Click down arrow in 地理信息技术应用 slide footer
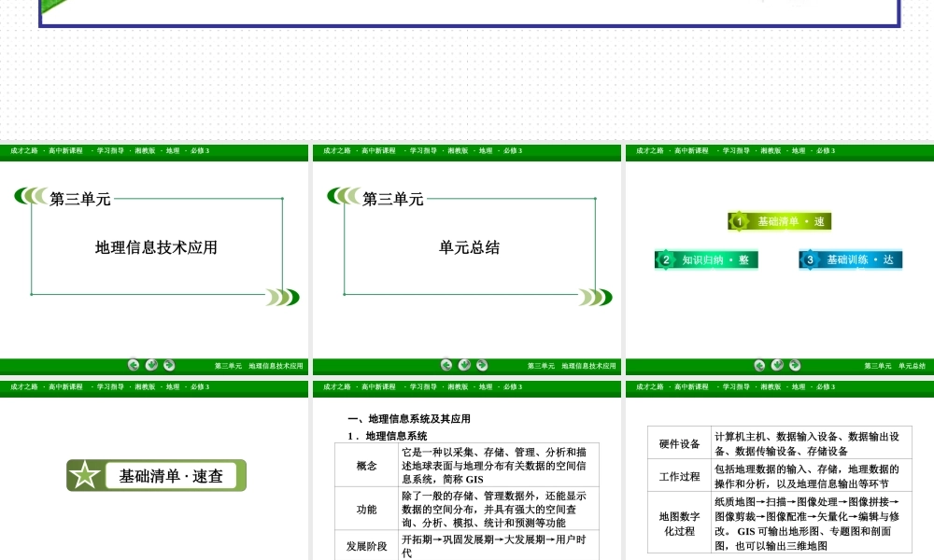 (x=151, y=366)
